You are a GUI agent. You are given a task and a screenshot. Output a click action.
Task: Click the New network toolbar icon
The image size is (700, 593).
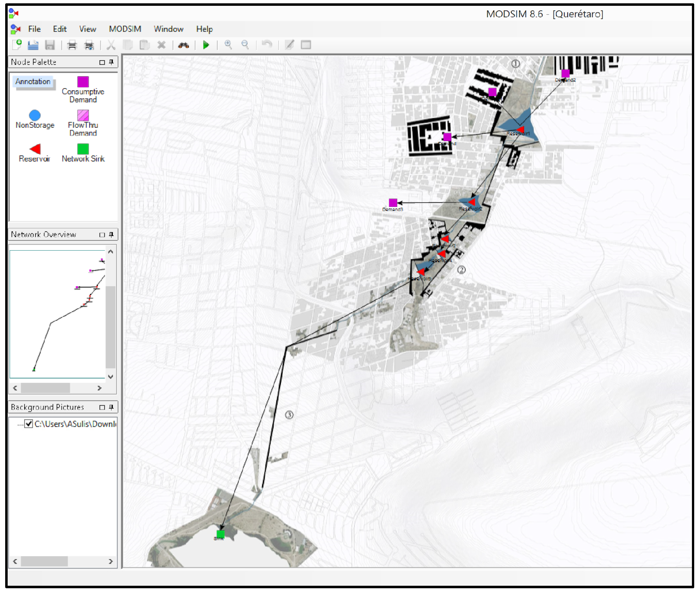click(17, 45)
